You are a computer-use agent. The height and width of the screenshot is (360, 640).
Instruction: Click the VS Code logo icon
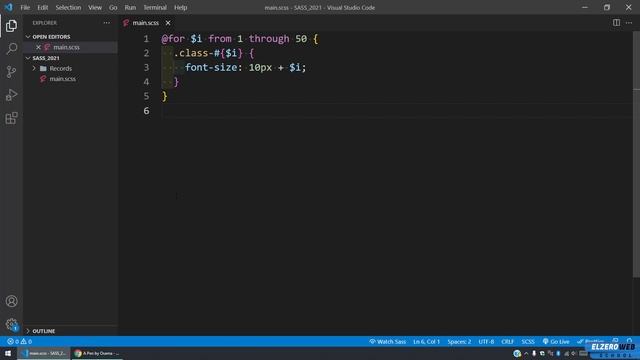coord(8,7)
